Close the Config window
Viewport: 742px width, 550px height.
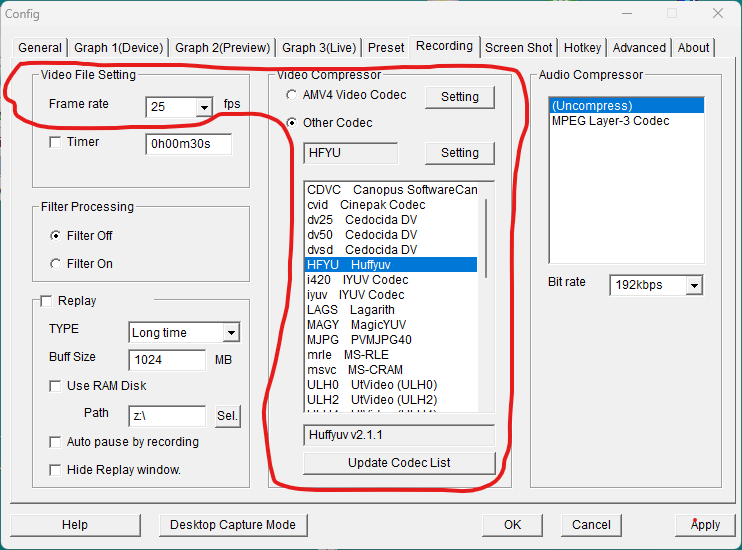point(718,13)
